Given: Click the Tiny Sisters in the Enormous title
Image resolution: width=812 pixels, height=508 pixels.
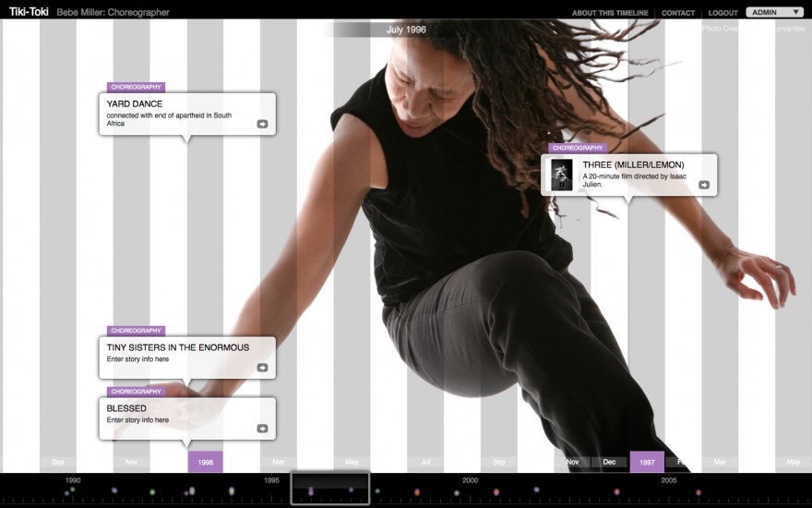Looking at the screenshot, I should [178, 347].
